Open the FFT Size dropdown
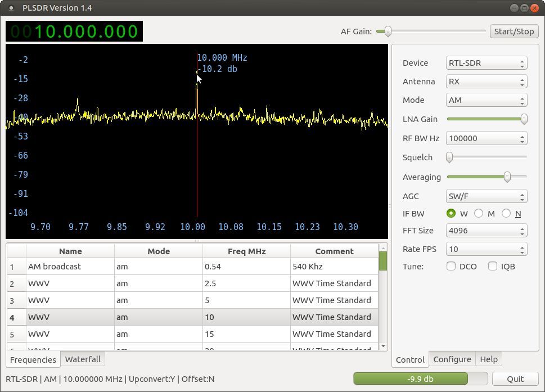545x392 pixels. click(486, 231)
